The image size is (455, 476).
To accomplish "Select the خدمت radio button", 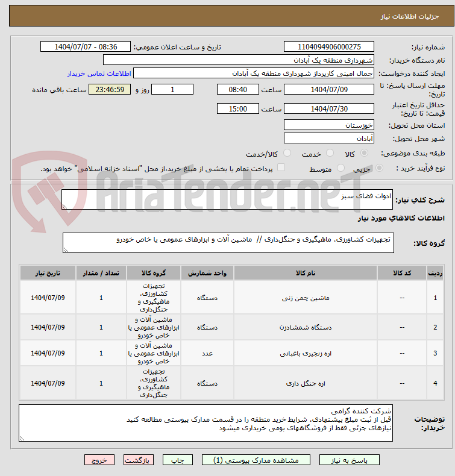I will tap(330, 153).
